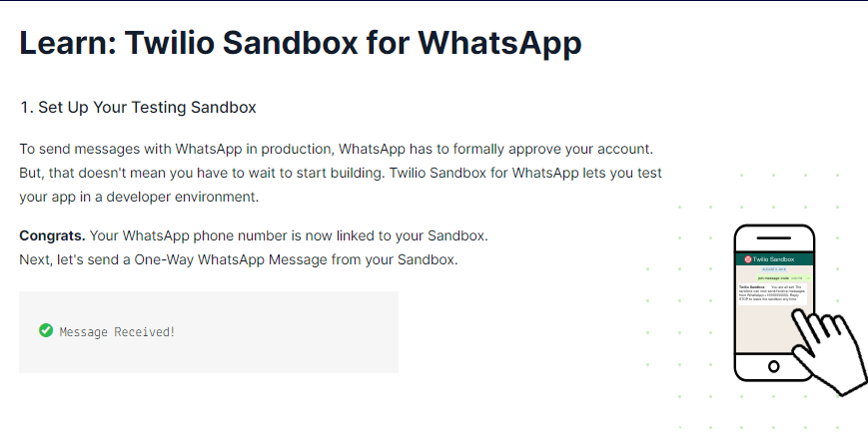The width and height of the screenshot is (868, 443).
Task: Click the gray message status box
Action: pos(209,332)
